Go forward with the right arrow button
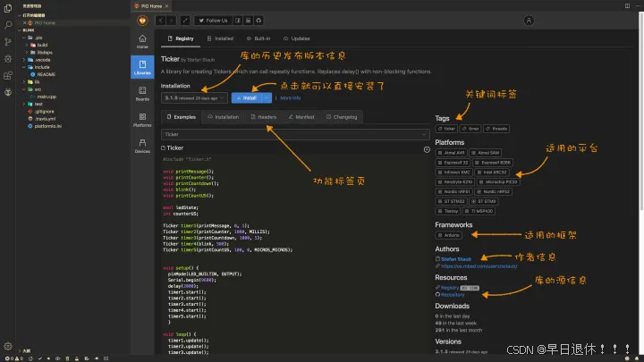 click(x=171, y=21)
